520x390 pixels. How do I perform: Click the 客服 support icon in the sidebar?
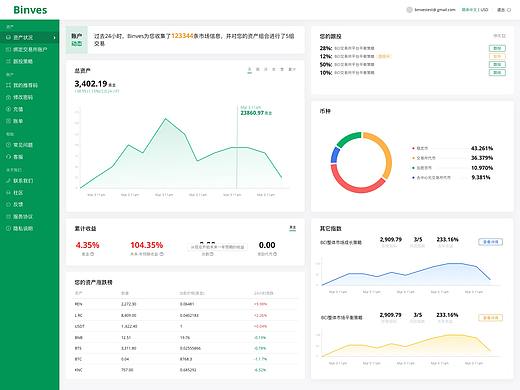pyautogui.click(x=9, y=157)
